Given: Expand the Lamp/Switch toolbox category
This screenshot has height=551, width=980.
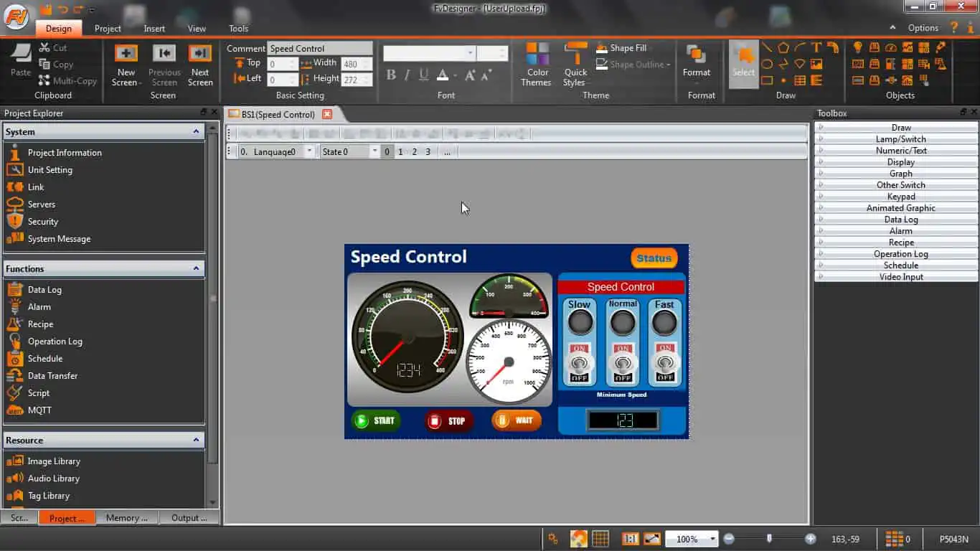Looking at the screenshot, I should [900, 139].
